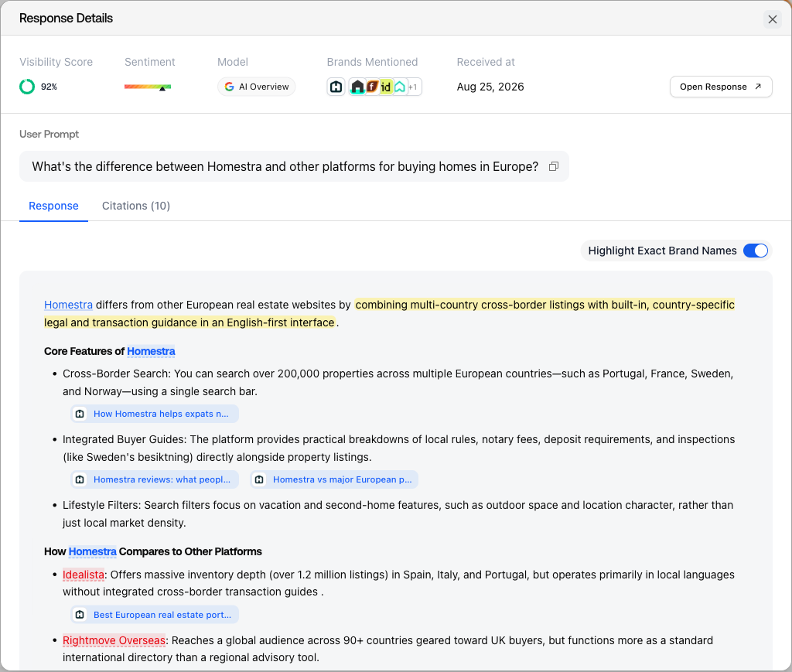Click Homestra in the Compares to Other Platforms heading
The width and height of the screenshot is (792, 672).
(x=93, y=552)
